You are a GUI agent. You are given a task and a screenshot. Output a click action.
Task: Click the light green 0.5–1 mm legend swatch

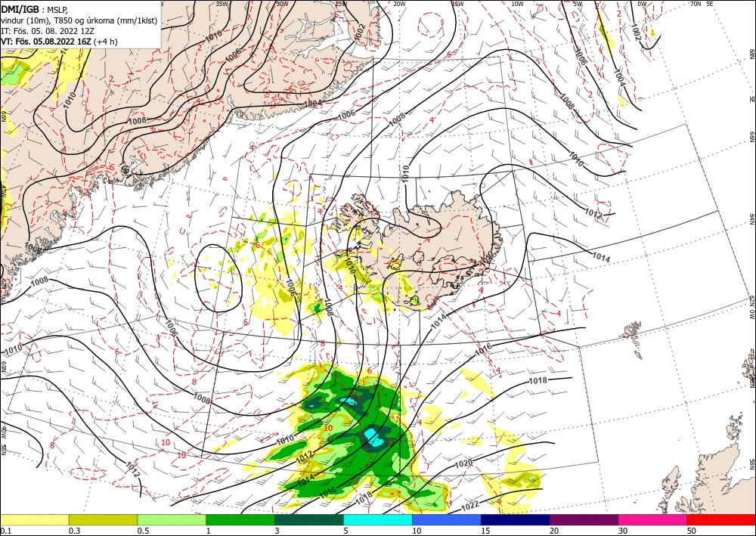172,519
